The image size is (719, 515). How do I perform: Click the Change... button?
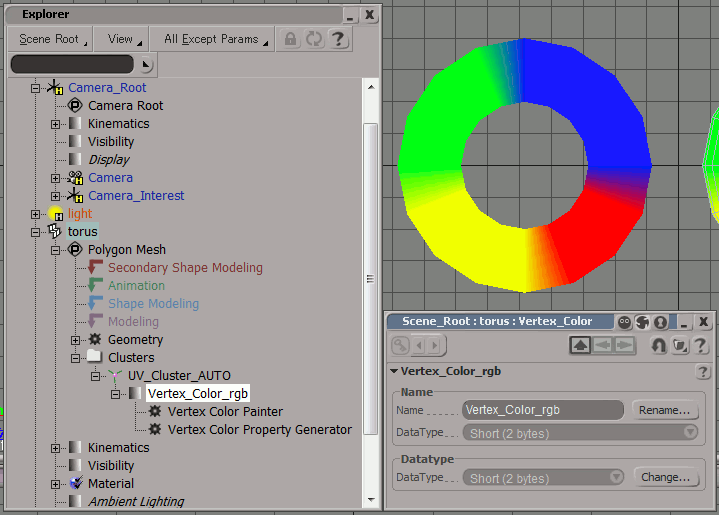point(663,477)
